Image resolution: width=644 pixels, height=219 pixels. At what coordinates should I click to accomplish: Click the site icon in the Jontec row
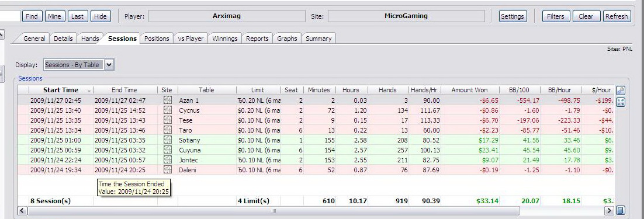pyautogui.click(x=167, y=159)
